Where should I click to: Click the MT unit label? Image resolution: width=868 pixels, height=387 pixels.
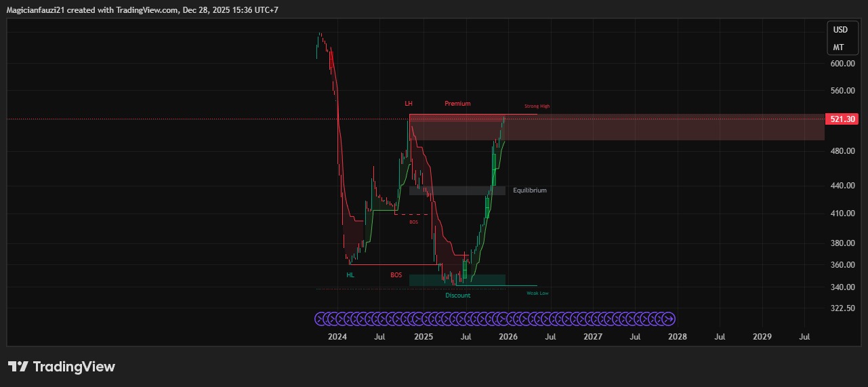[839, 47]
